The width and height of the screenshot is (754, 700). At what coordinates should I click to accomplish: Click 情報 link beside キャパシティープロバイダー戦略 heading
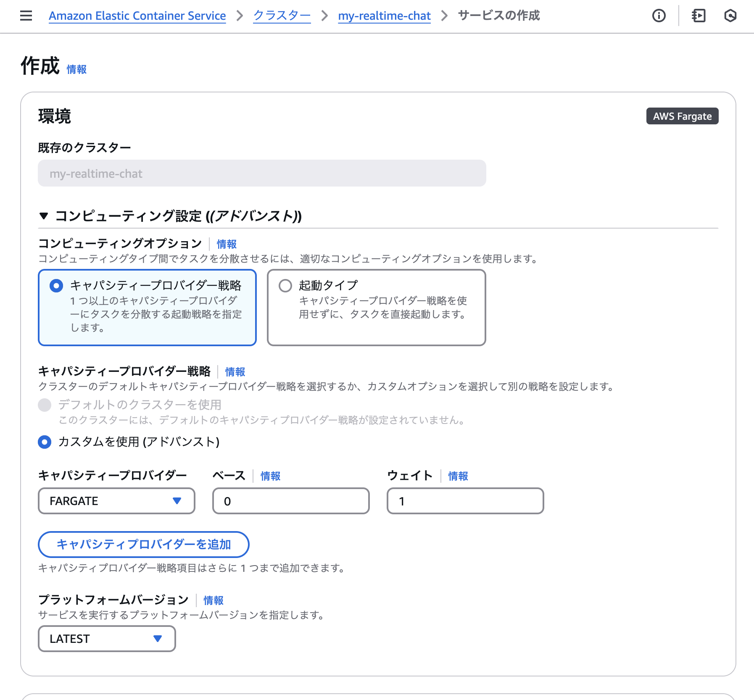235,372
